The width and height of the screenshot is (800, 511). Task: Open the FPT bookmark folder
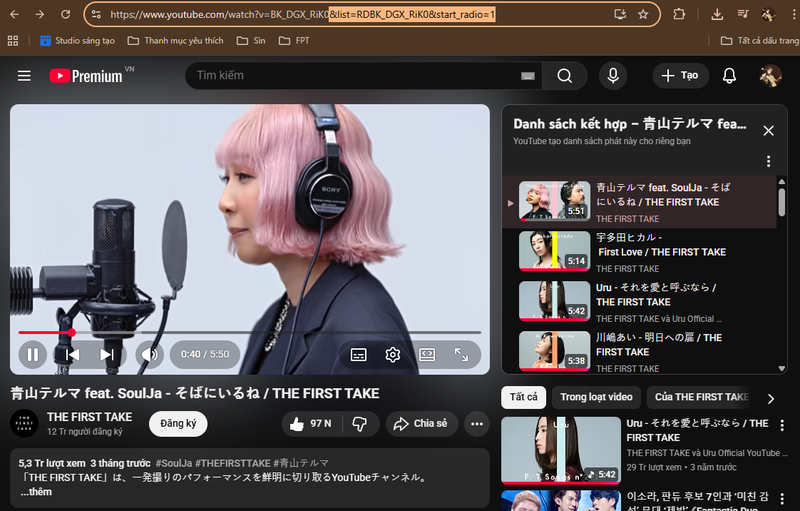pyautogui.click(x=294, y=40)
